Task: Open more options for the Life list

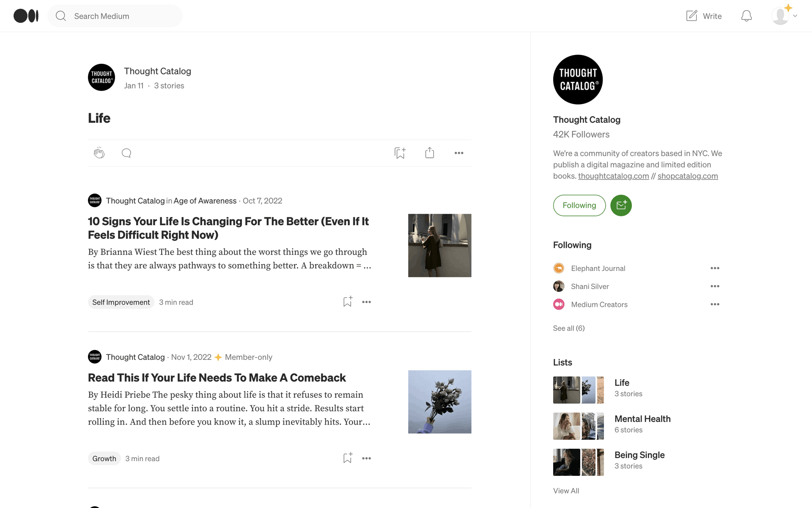Action: (459, 153)
